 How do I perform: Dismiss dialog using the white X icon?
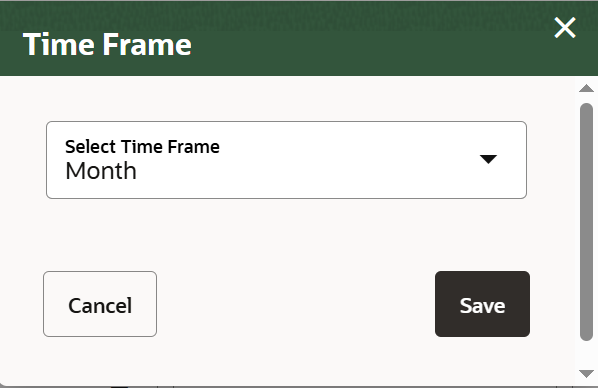[565, 27]
